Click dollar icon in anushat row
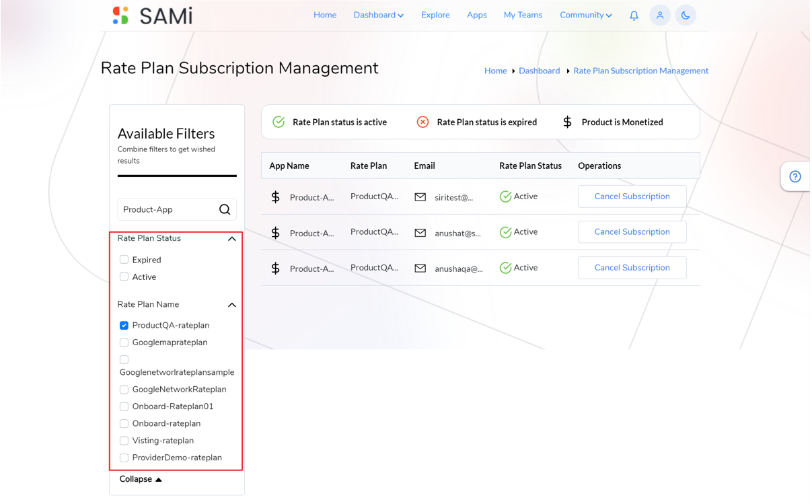 click(x=275, y=232)
